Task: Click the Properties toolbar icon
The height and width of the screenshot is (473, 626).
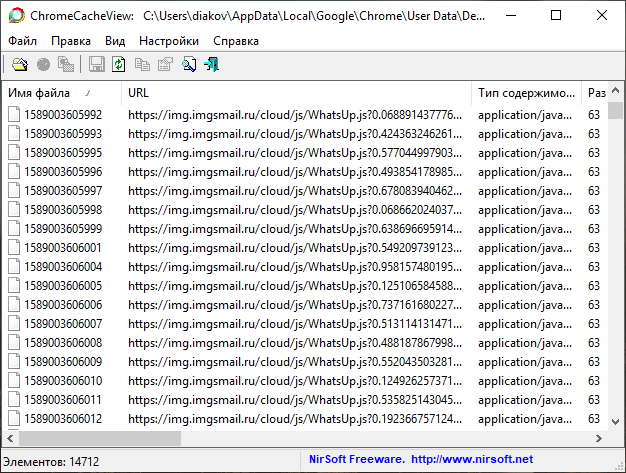Action: coord(165,64)
